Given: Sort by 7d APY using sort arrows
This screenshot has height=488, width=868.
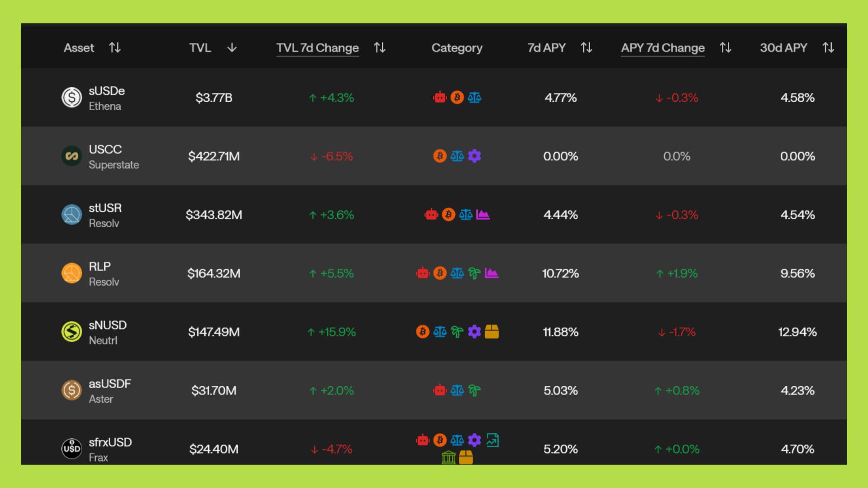Looking at the screenshot, I should [x=586, y=48].
